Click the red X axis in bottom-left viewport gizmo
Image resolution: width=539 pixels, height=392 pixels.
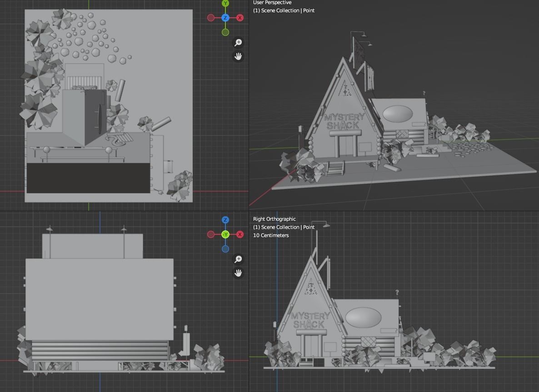point(240,234)
